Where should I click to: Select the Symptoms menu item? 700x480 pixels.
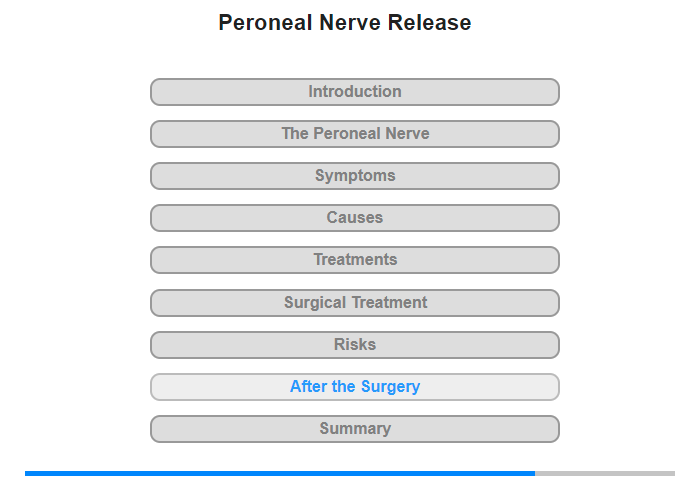354,176
